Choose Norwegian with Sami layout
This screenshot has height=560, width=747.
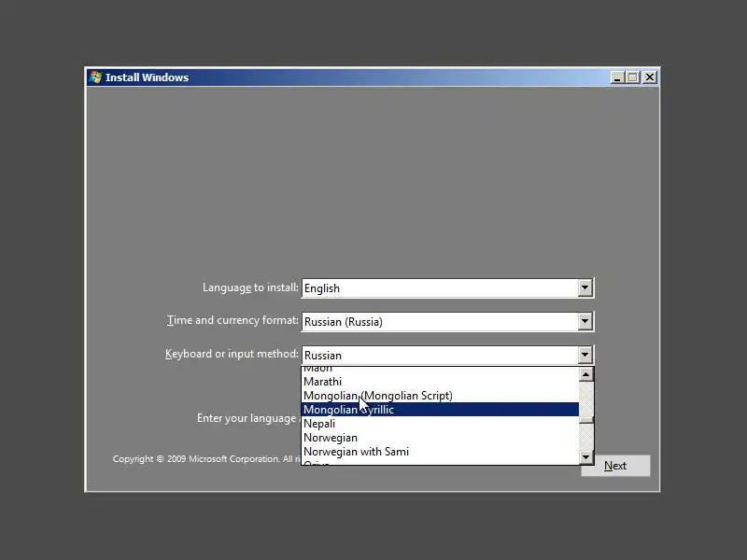440,451
